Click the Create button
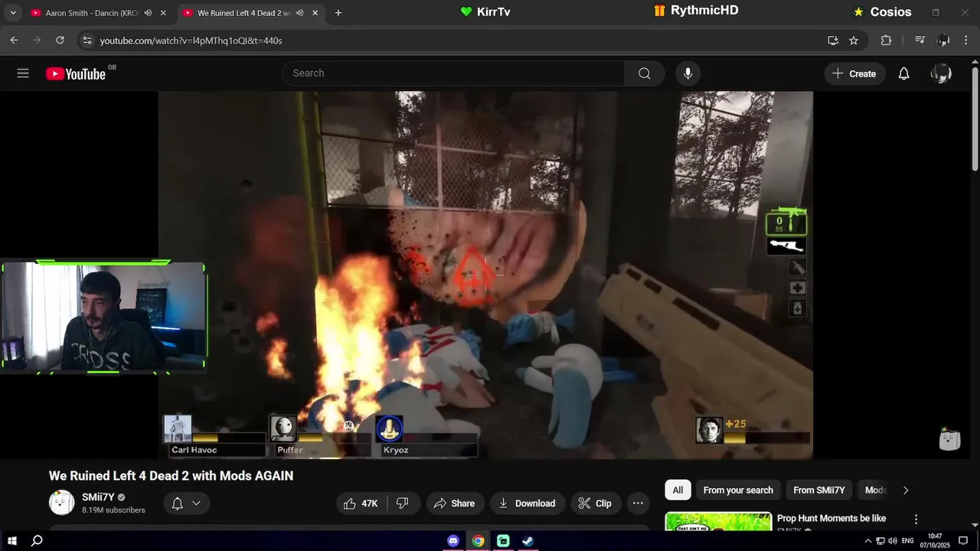Viewport: 980px width, 551px height. pyautogui.click(x=854, y=73)
